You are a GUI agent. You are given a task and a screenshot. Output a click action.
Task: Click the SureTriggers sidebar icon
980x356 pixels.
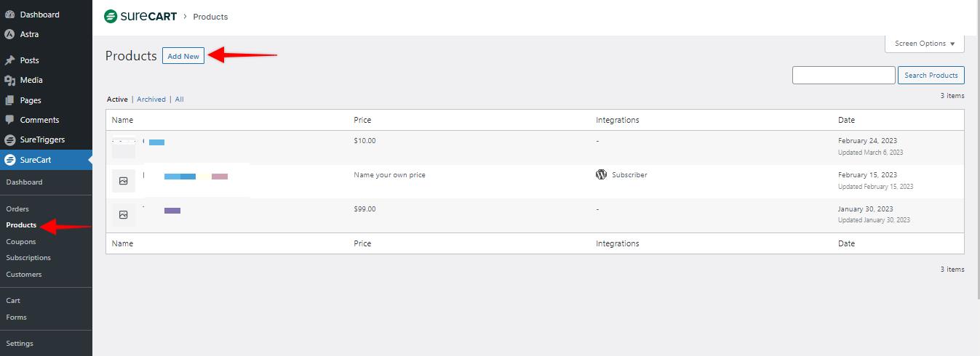pyautogui.click(x=10, y=139)
